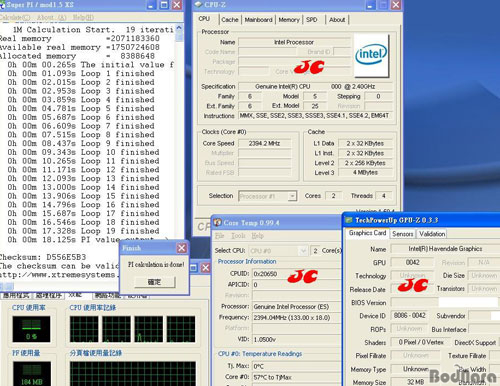Minimize the CPU-Z window
The image size is (500, 386).
point(370,5)
